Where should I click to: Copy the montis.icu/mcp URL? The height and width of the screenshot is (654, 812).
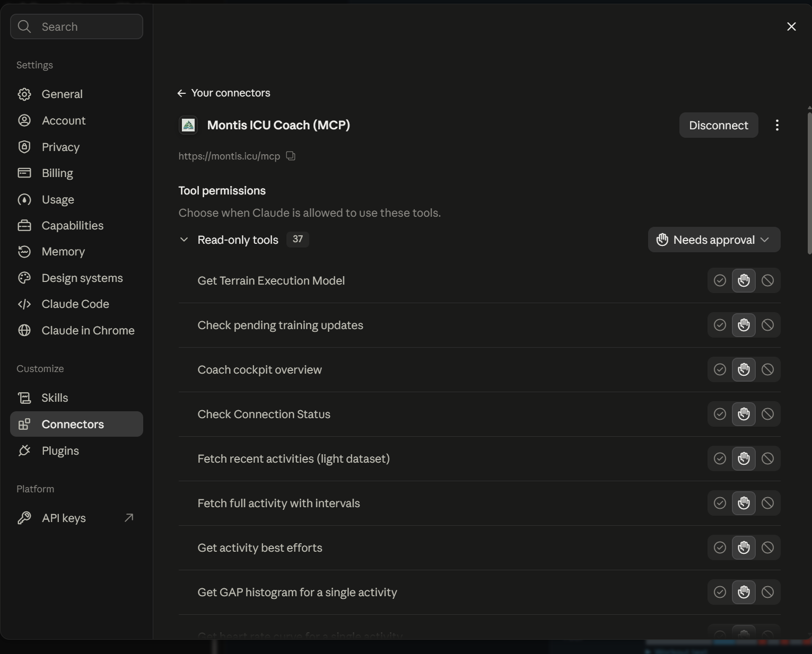(x=291, y=156)
